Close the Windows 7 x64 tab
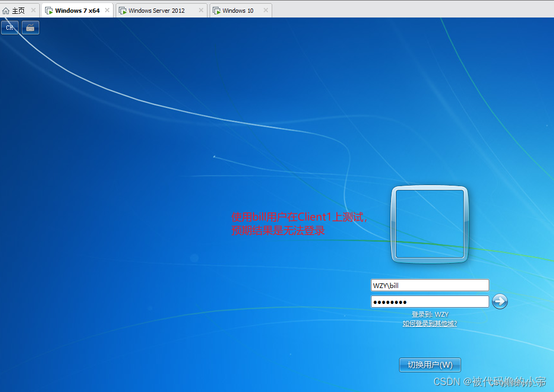554x392 pixels. [x=107, y=10]
